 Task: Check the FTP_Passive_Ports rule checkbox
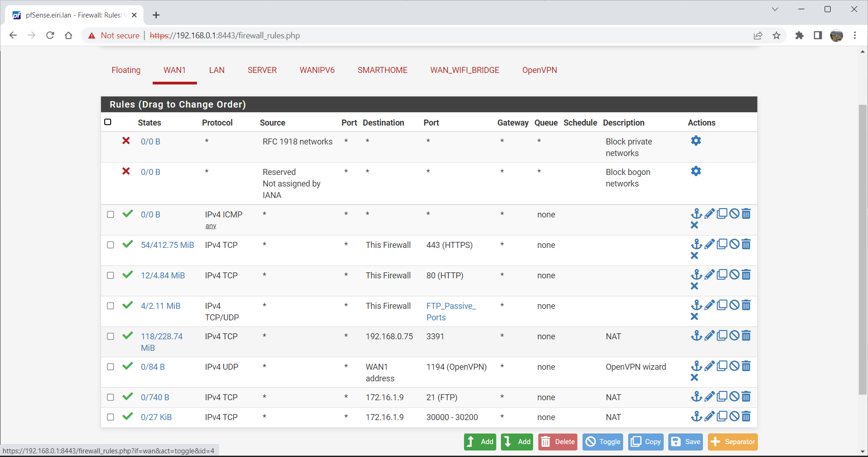(110, 306)
